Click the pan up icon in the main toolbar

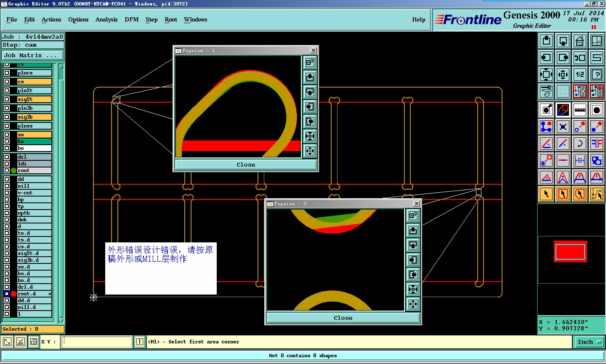(546, 41)
